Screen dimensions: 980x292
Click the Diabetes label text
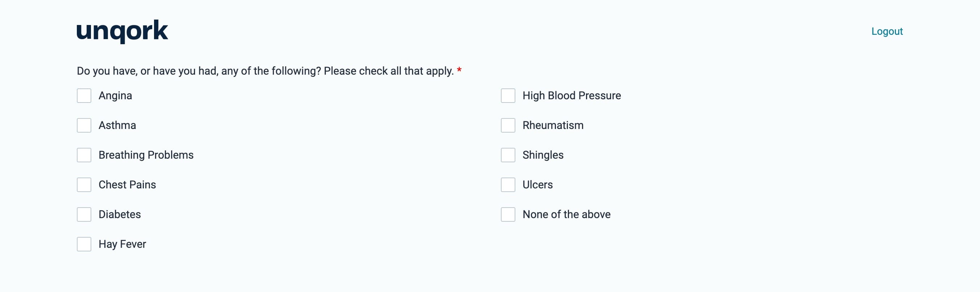pyautogui.click(x=120, y=214)
